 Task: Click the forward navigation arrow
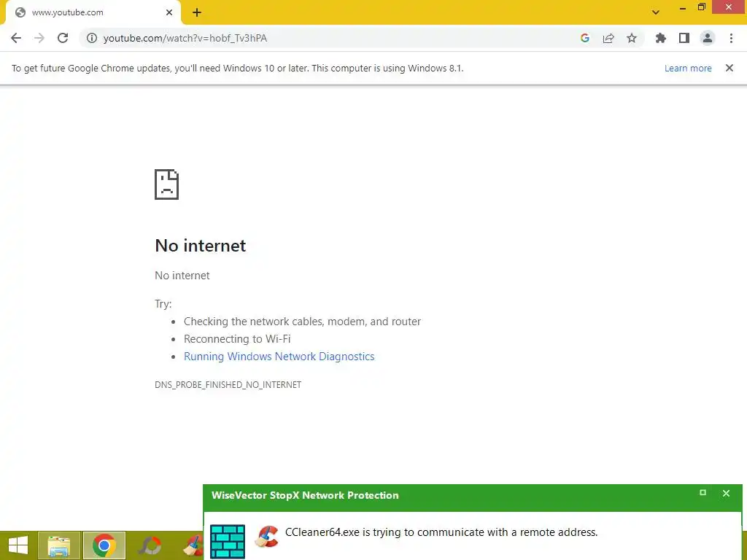coord(39,38)
